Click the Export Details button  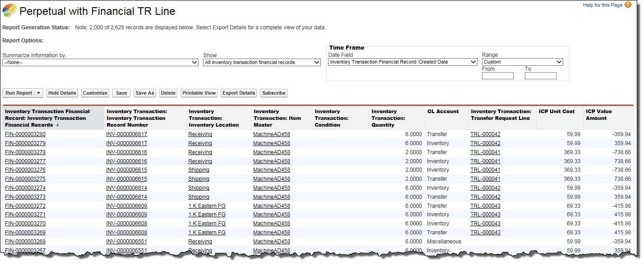239,93
